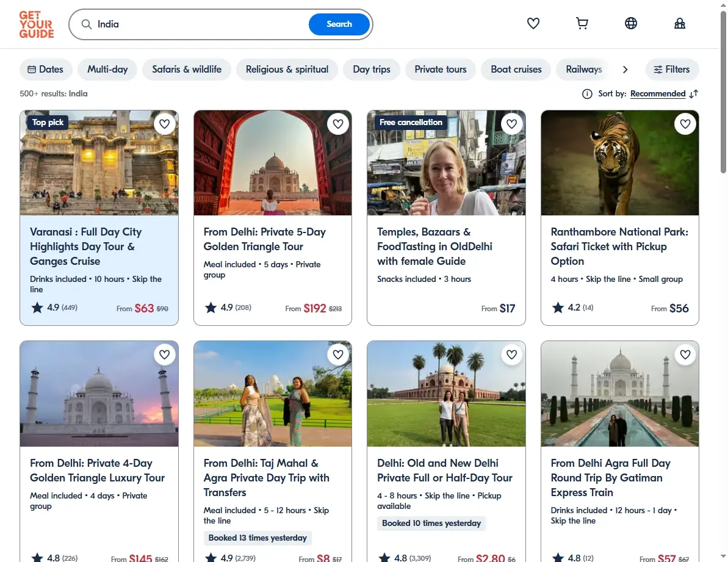Viewport: 728px width, 562px height.
Task: Open the tiger photo thumbnail
Action: 620,163
